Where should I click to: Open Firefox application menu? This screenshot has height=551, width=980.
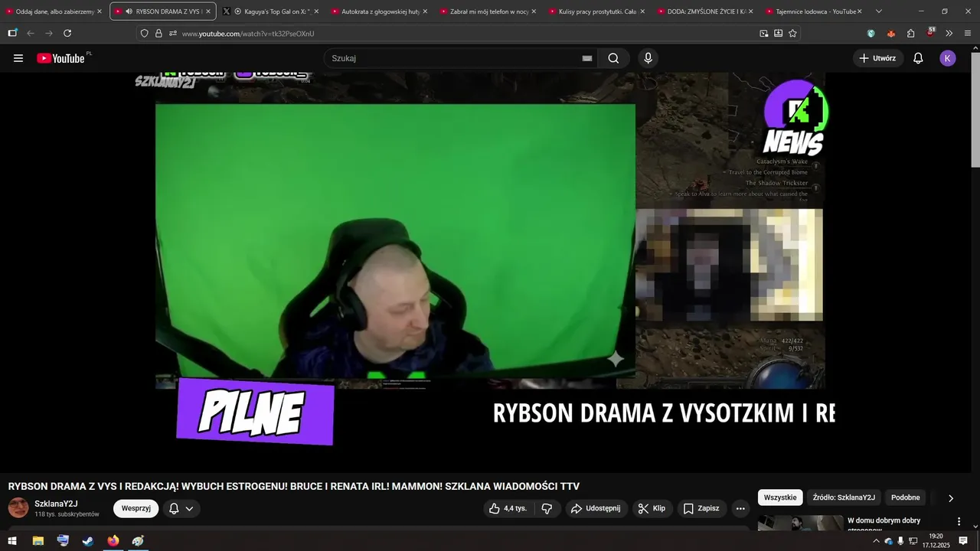tap(968, 33)
